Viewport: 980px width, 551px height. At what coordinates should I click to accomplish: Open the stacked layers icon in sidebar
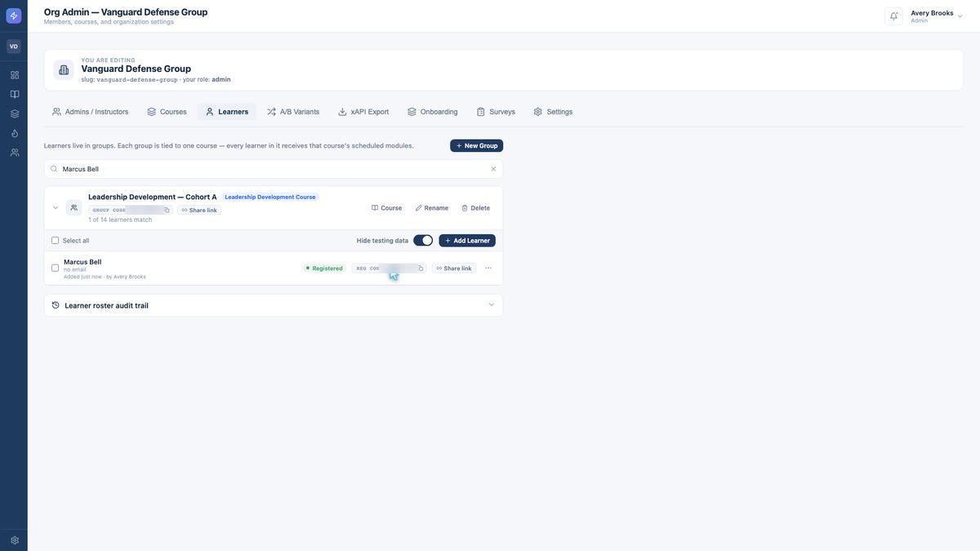[14, 113]
